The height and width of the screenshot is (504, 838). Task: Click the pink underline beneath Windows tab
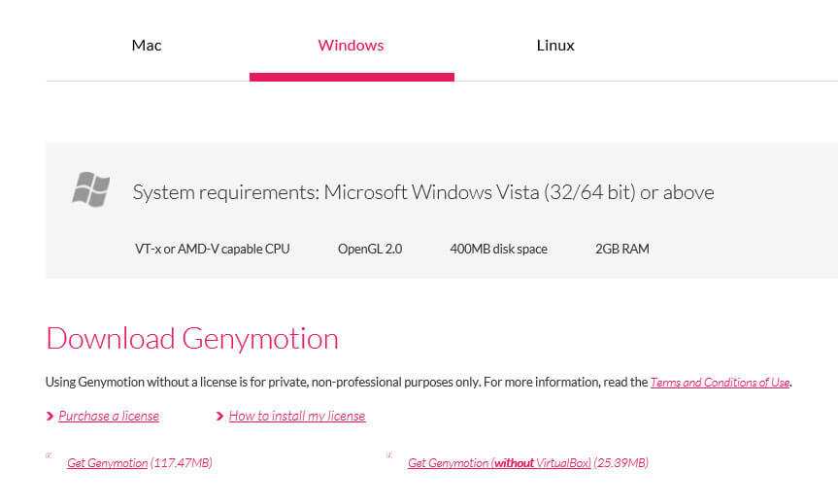[352, 77]
